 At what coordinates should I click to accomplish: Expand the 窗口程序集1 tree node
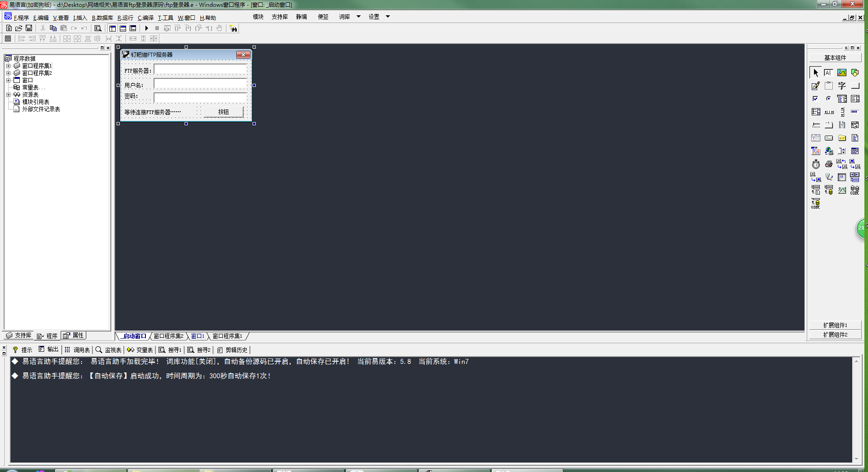click(8, 66)
